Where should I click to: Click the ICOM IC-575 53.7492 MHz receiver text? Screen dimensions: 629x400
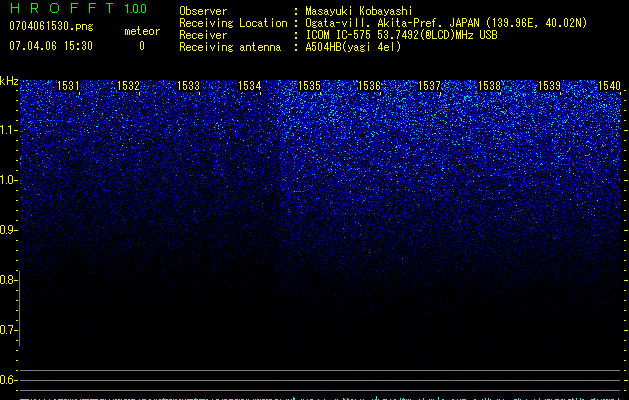(401, 35)
